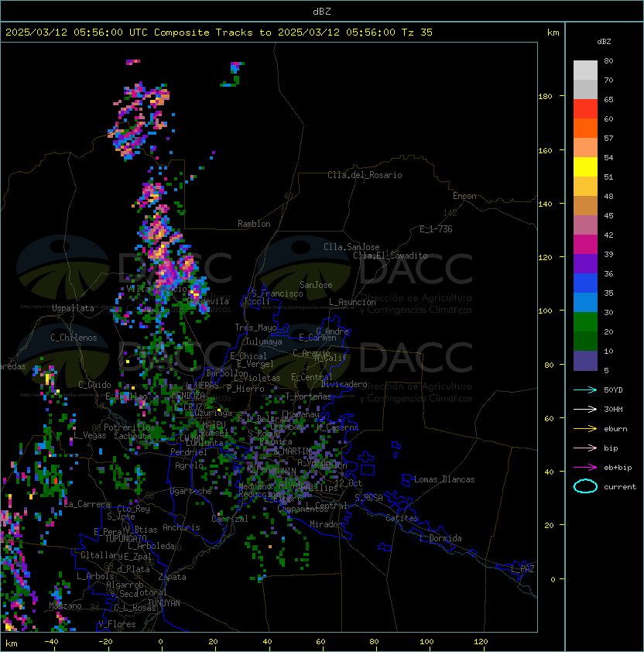Click the 'MENDOZA' city label on map
The width and height of the screenshot is (644, 652).
pyautogui.click(x=189, y=396)
